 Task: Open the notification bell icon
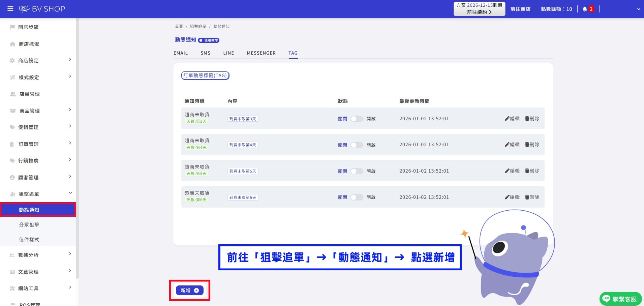pyautogui.click(x=585, y=9)
